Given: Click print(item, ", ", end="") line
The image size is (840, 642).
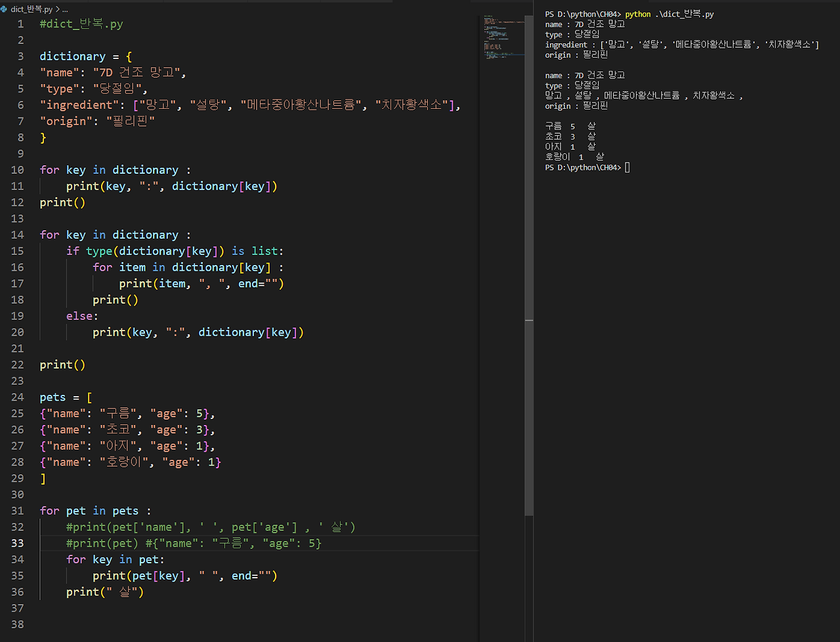Looking at the screenshot, I should [201, 283].
